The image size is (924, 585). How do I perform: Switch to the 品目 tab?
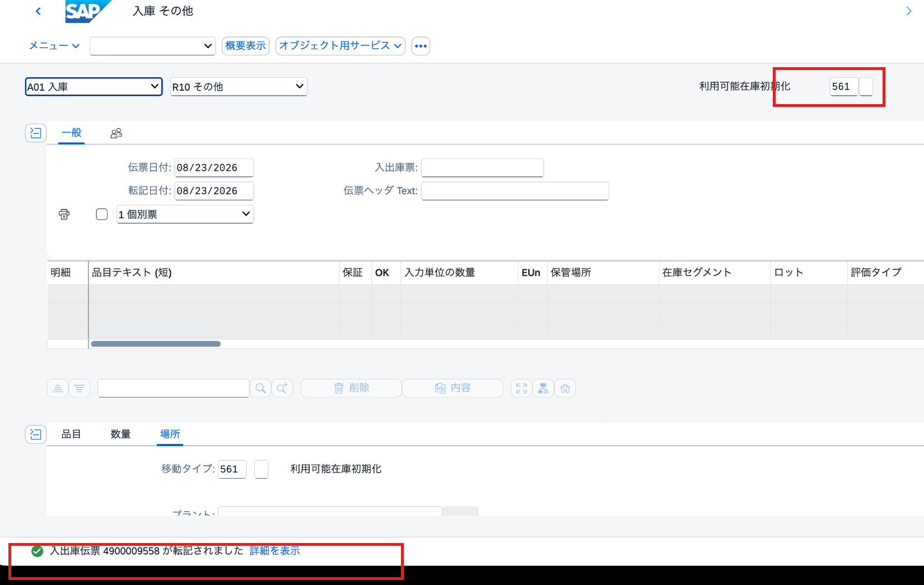(71, 434)
